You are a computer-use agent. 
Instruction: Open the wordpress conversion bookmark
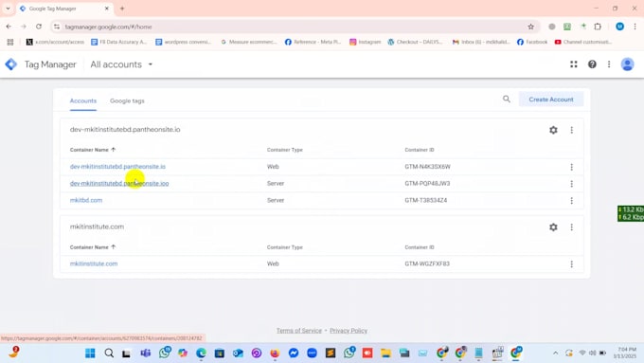184,42
